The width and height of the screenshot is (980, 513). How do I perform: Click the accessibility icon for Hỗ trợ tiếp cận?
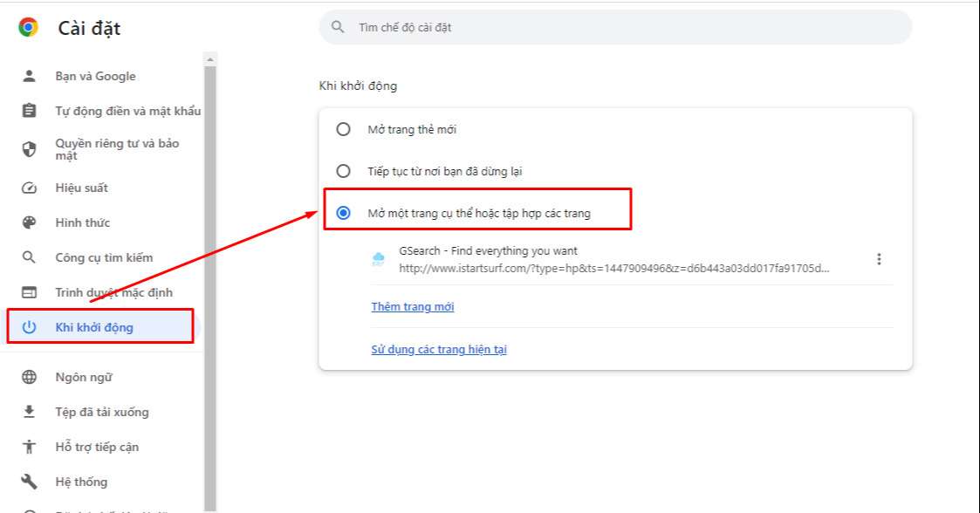point(29,447)
